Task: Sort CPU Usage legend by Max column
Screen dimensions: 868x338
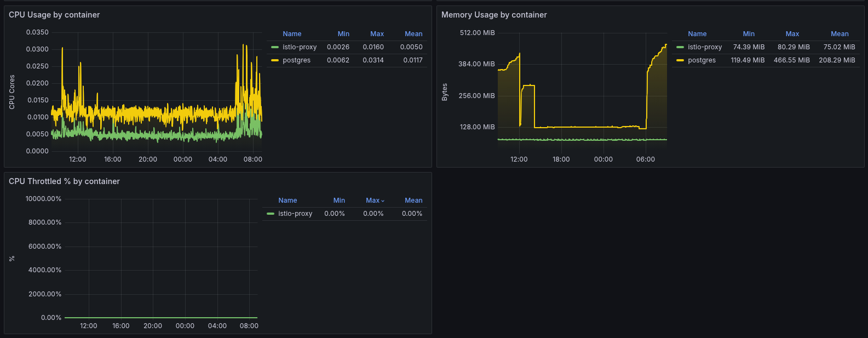Action: (377, 34)
